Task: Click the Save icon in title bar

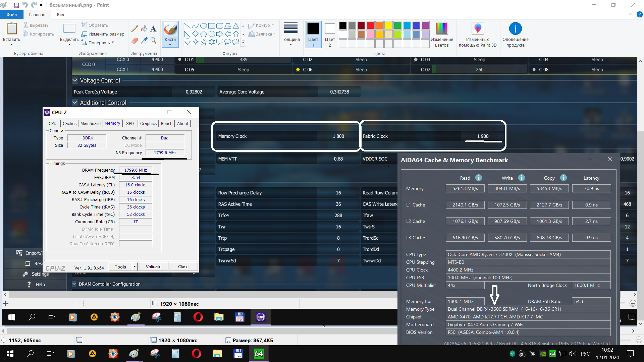Action: point(16,5)
